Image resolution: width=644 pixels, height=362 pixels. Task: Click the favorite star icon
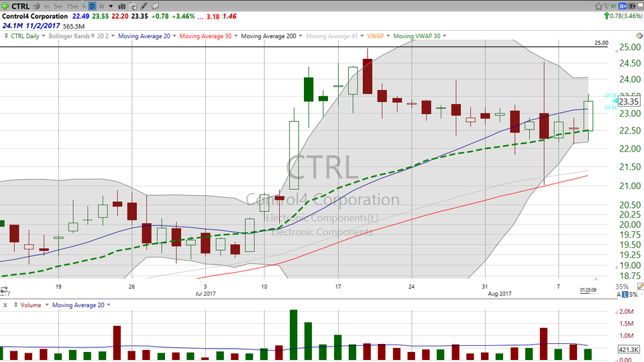pyautogui.click(x=598, y=6)
